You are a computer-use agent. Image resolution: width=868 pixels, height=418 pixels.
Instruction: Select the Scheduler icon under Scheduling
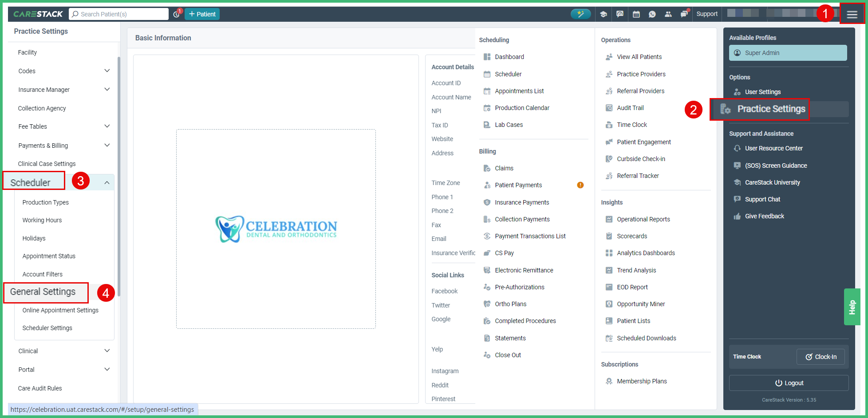point(486,74)
